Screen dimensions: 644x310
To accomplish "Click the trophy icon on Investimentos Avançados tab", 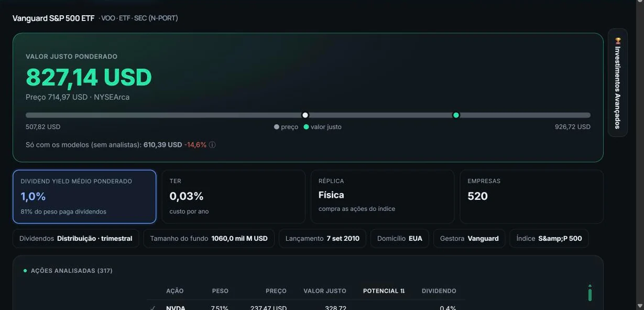I will [x=618, y=40].
